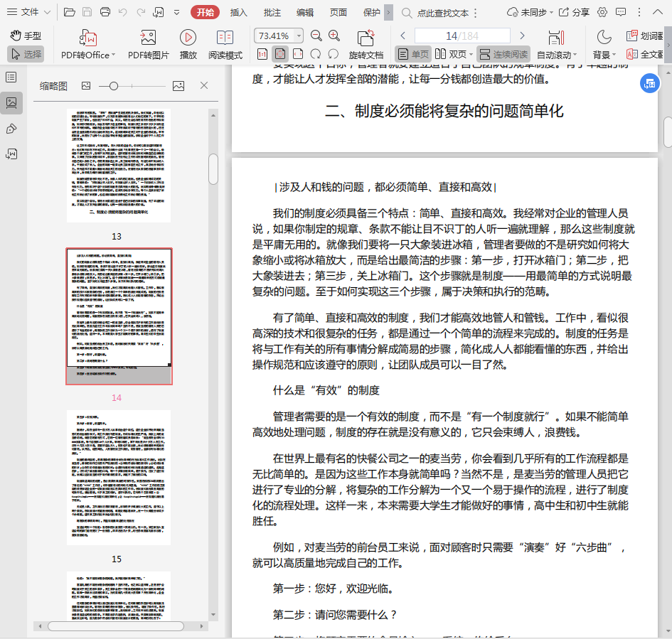The image size is (672, 639).
Task: Click the feedback chat bubble icon
Action: tap(621, 12)
